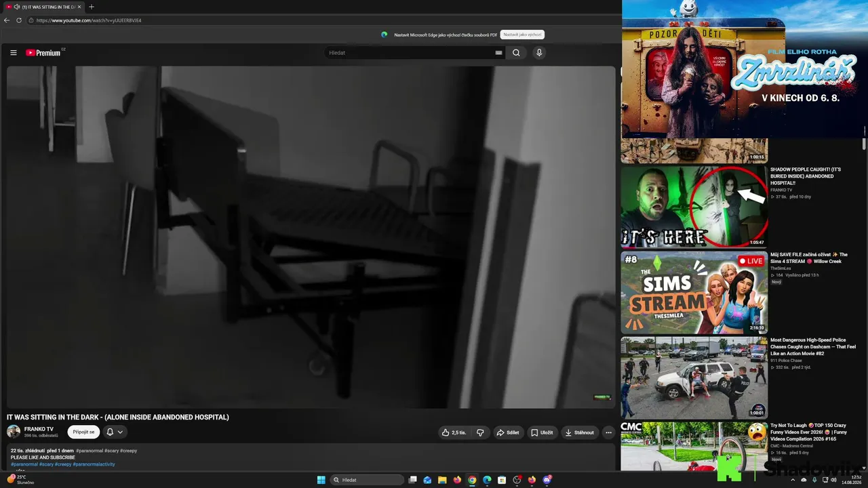
Task: Click the Zmrzlinář movie ad banner
Action: point(745,69)
